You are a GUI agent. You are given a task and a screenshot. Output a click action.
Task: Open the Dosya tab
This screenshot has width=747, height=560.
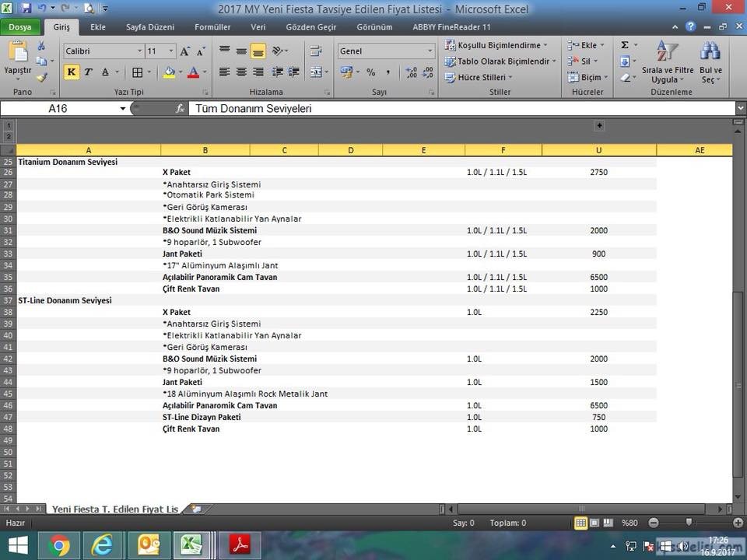pos(19,27)
